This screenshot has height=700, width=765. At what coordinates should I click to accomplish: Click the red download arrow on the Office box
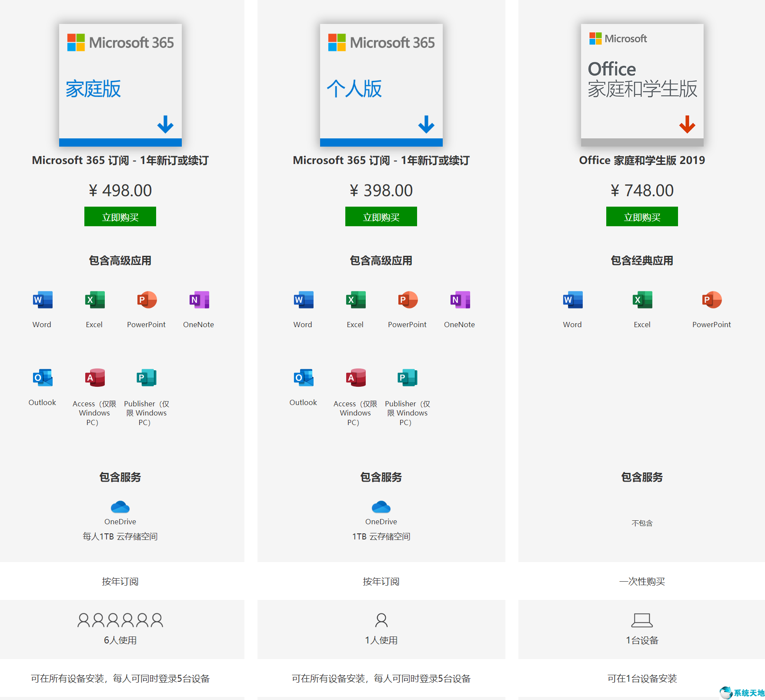tap(687, 124)
